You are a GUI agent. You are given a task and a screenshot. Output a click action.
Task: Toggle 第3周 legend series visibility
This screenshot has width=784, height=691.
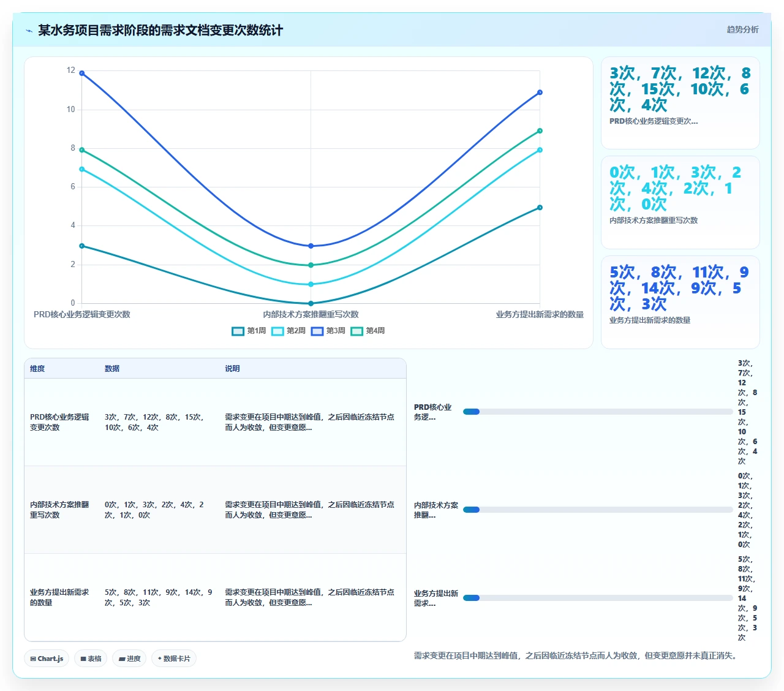coord(328,331)
